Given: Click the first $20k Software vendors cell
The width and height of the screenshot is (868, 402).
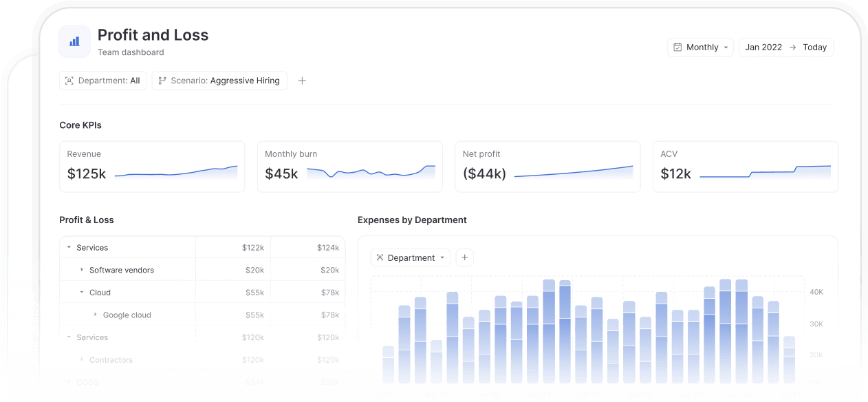Looking at the screenshot, I should tap(254, 270).
